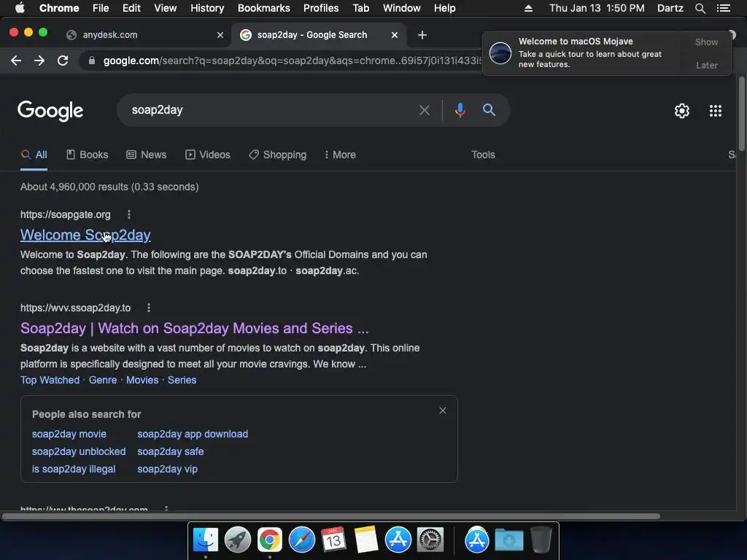747x560 pixels.
Task: Search for is soap2day illegal
Action: click(x=74, y=469)
